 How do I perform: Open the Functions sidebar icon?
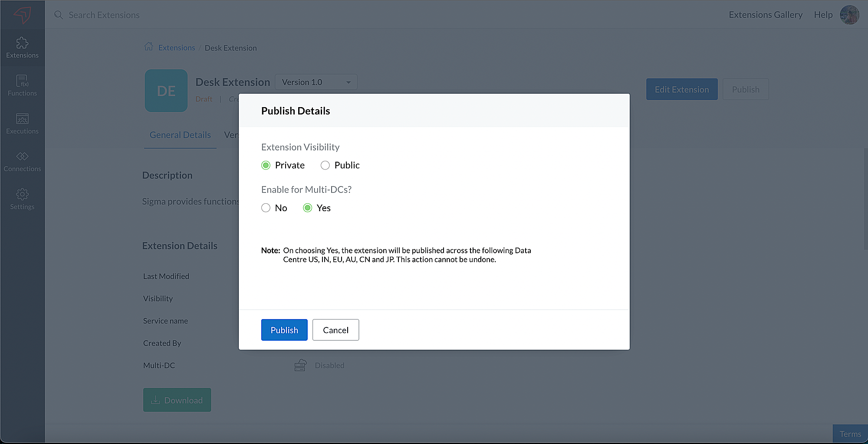click(x=22, y=85)
